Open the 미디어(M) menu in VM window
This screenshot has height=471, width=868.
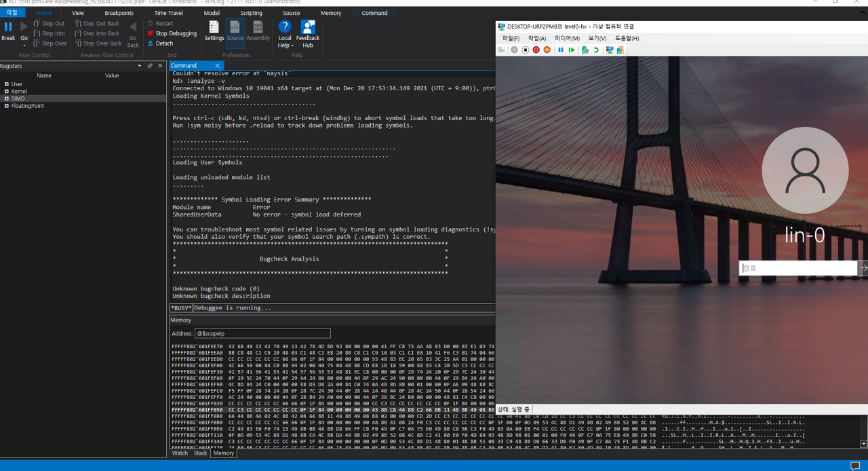point(567,38)
